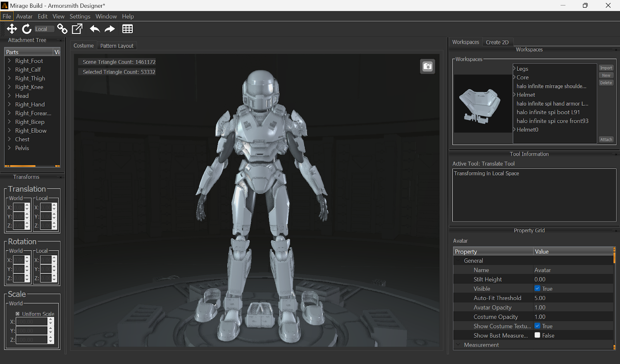
Task: Click the Stilt Height value field
Action: click(573, 279)
